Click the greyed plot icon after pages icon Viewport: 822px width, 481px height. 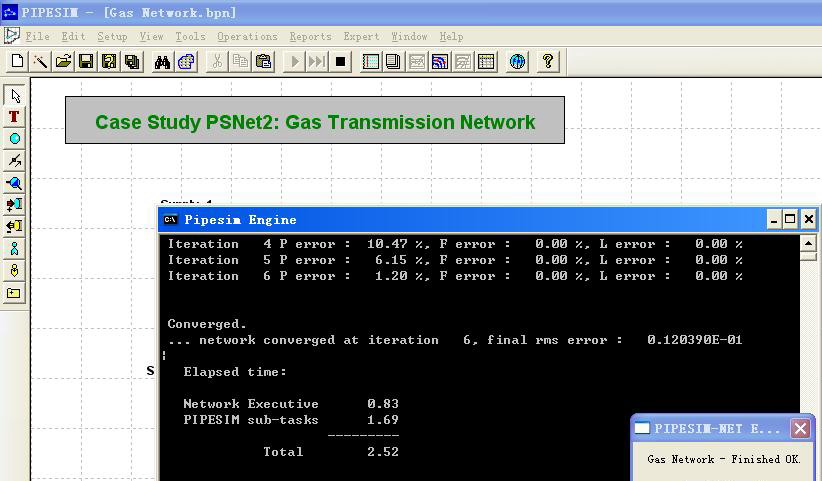[x=417, y=62]
